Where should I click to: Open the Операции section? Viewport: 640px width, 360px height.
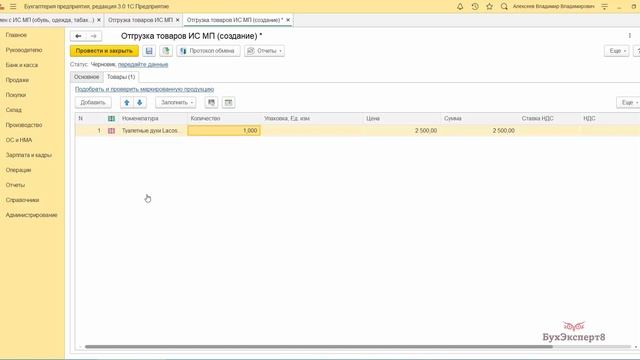click(18, 170)
